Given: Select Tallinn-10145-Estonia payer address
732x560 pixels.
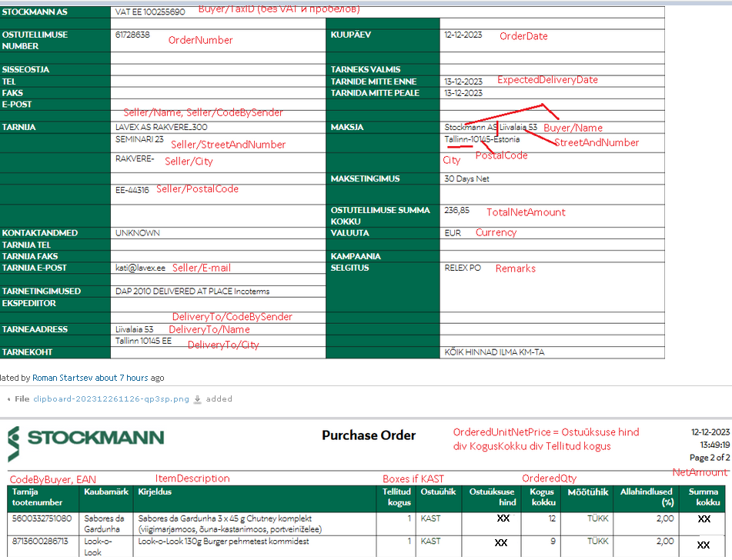Looking at the screenshot, I should click(482, 139).
